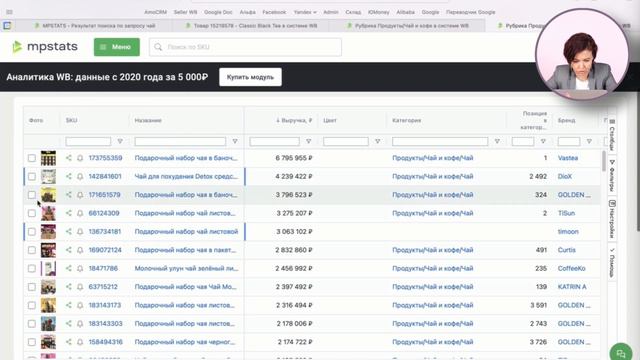Tick checkbox for SKU 142841601
This screenshot has height=360, width=640.
click(x=32, y=176)
